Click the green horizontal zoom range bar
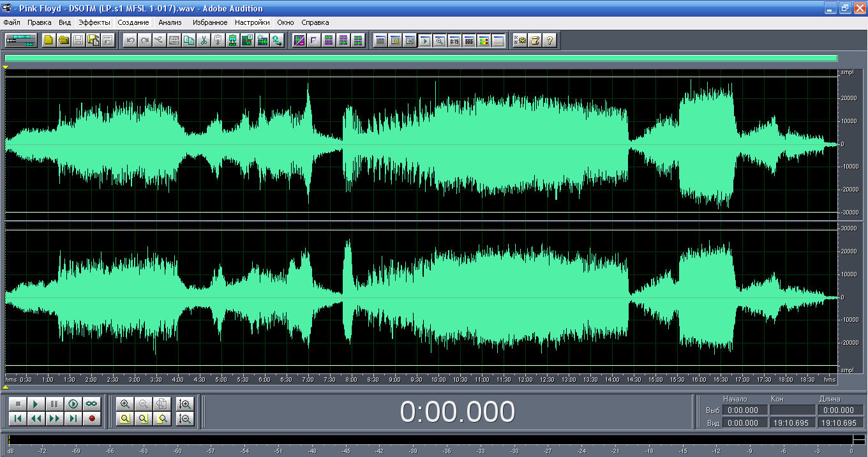The image size is (868, 457). 421,57
